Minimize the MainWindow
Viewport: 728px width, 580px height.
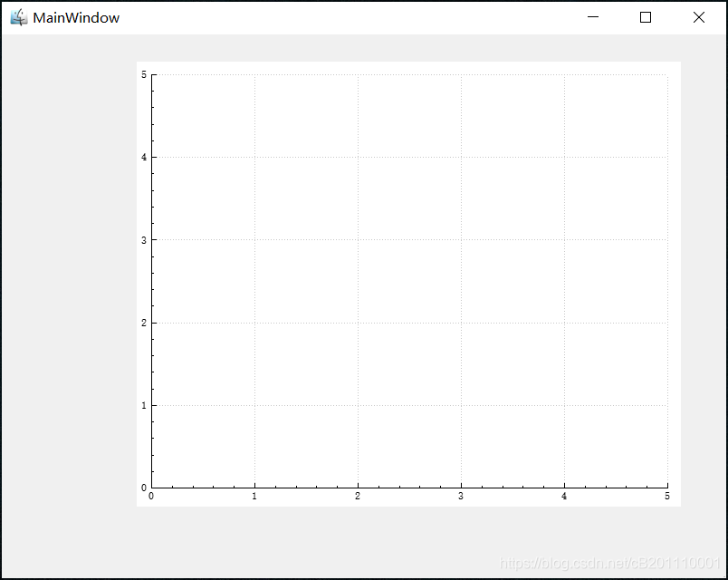tap(593, 17)
